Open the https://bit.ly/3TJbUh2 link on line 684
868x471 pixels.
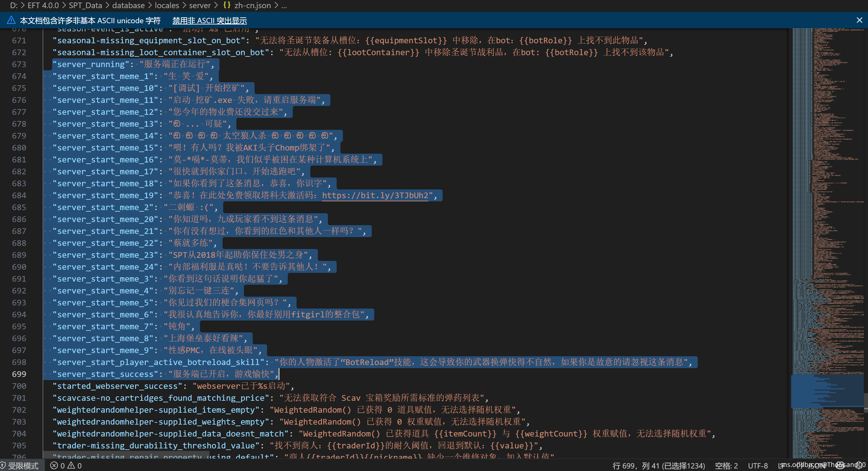pos(375,196)
